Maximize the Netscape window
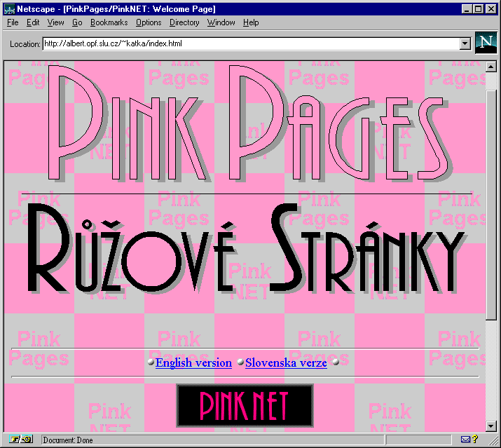The height and width of the screenshot is (448, 501). point(478,9)
